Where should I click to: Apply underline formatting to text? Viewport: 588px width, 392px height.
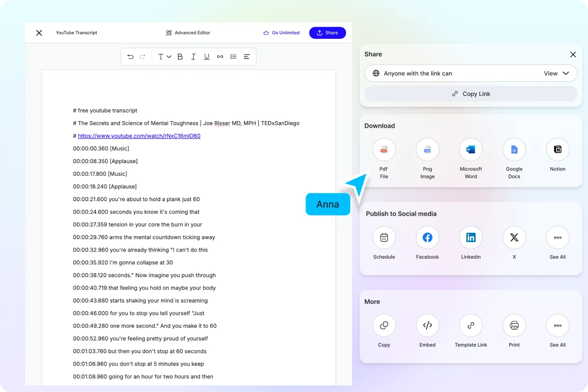point(206,56)
